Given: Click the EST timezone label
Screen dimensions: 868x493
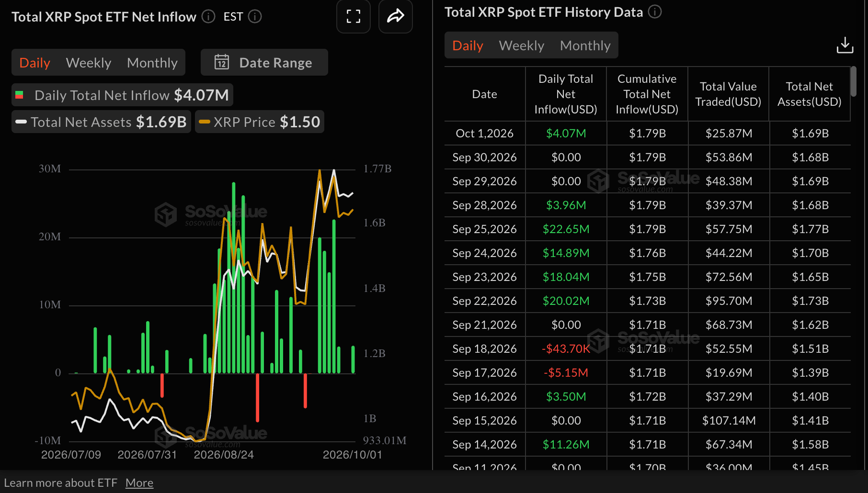Looking at the screenshot, I should [233, 17].
